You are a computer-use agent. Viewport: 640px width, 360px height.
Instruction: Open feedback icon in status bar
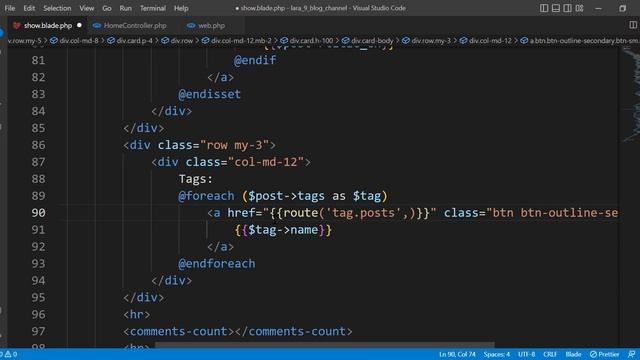631,354
